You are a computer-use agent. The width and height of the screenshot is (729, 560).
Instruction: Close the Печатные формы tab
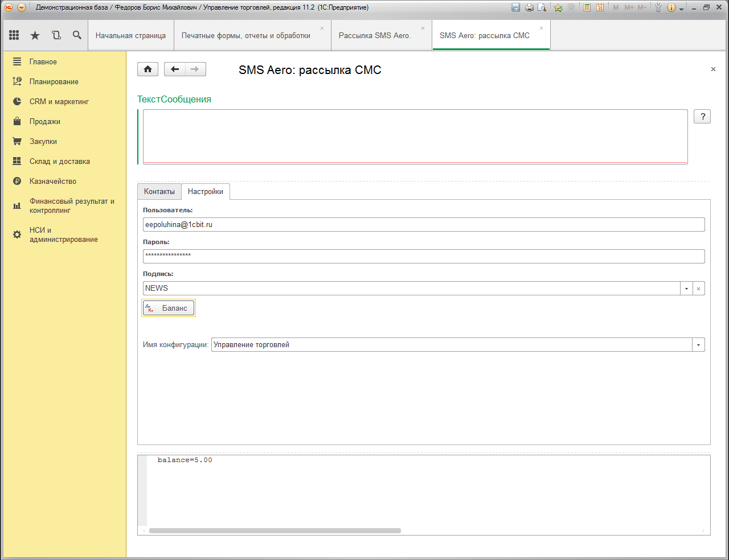tap(322, 28)
